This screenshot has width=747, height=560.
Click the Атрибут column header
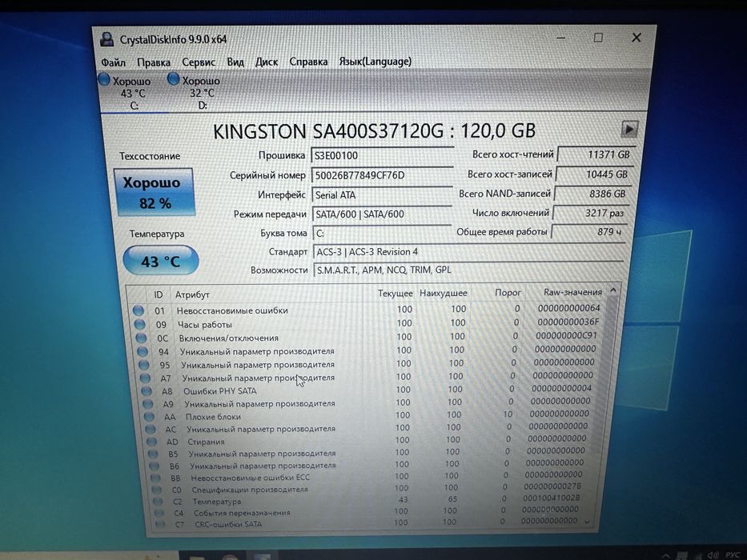coord(192,294)
